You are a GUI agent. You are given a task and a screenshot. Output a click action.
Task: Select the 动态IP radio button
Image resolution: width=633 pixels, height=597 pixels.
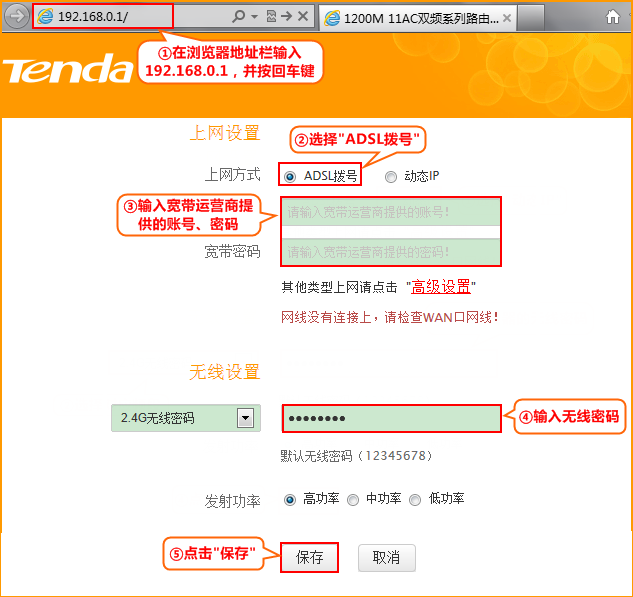(x=390, y=176)
